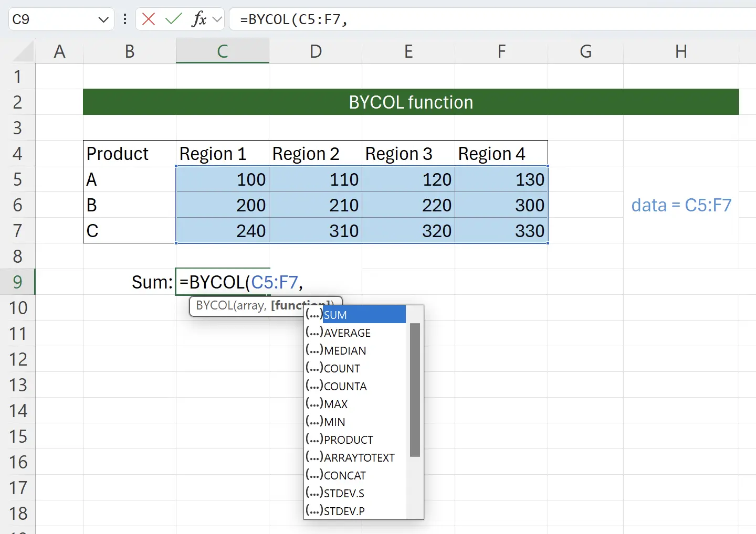This screenshot has height=534, width=756.
Task: Open the Name Box dropdown arrow
Action: tap(104, 19)
